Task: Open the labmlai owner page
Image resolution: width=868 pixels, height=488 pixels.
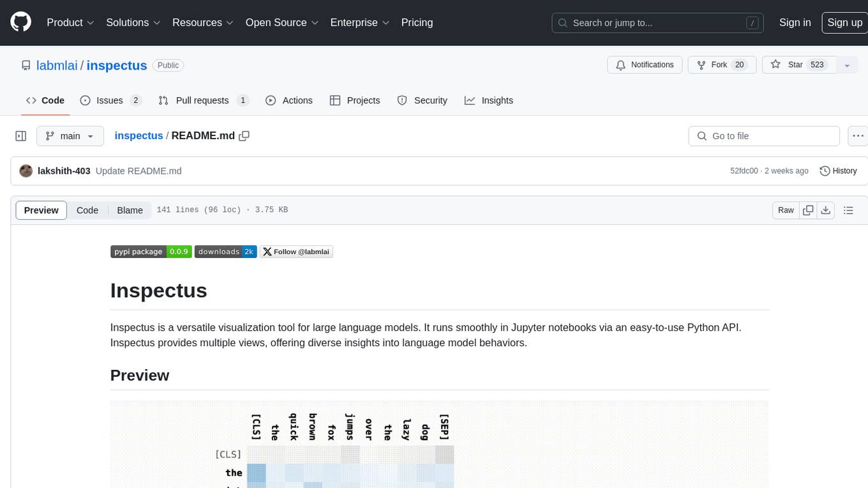Action: [x=57, y=65]
